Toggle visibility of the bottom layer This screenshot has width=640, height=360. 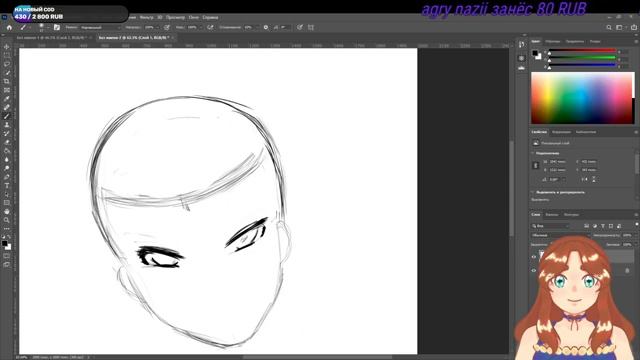pos(533,270)
